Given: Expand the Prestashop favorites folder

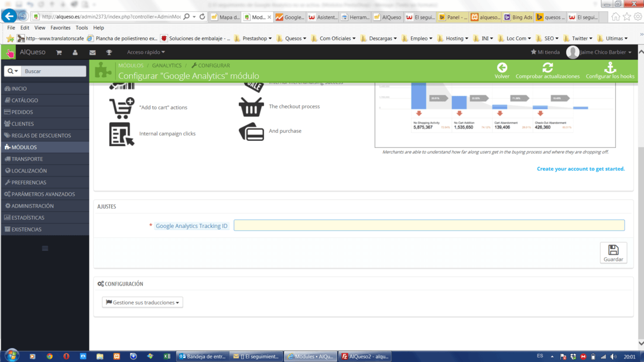Looking at the screenshot, I should 253,38.
